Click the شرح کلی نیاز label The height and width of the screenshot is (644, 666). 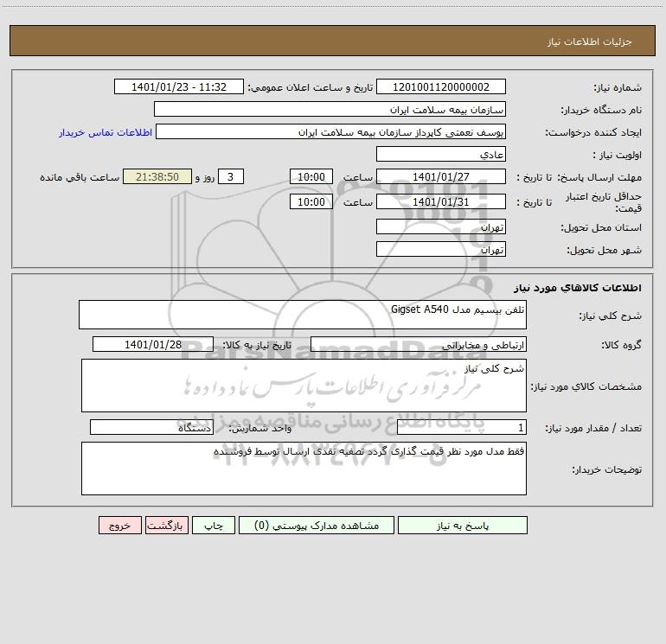pos(611,316)
